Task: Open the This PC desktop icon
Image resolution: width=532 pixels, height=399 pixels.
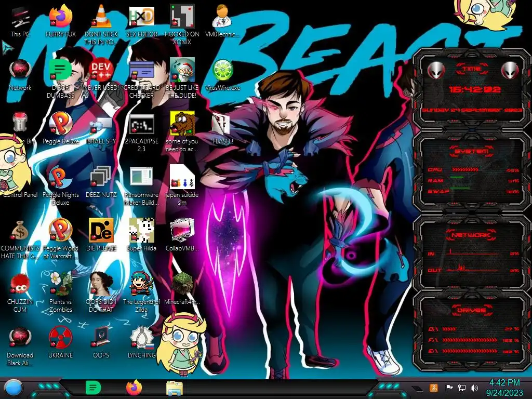Action: pos(20,21)
